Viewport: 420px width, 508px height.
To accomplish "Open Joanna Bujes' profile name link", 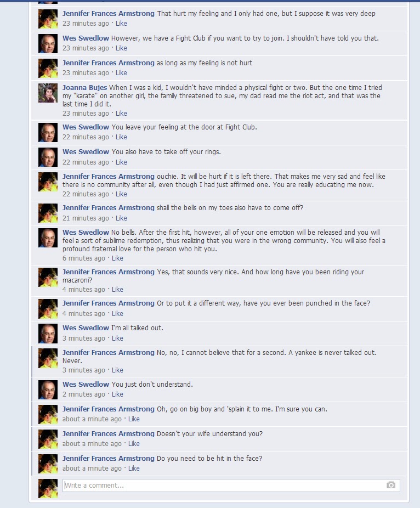I will (84, 87).
